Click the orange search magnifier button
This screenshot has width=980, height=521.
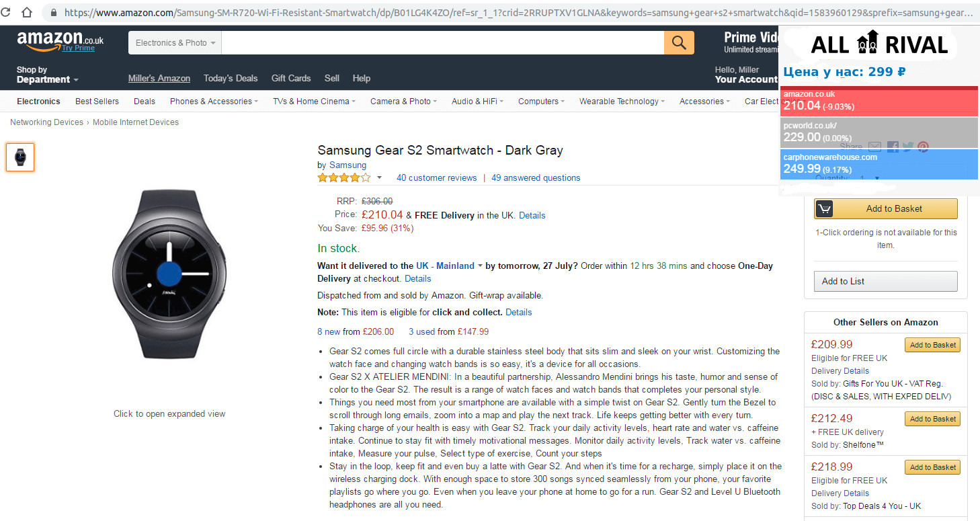tap(679, 43)
